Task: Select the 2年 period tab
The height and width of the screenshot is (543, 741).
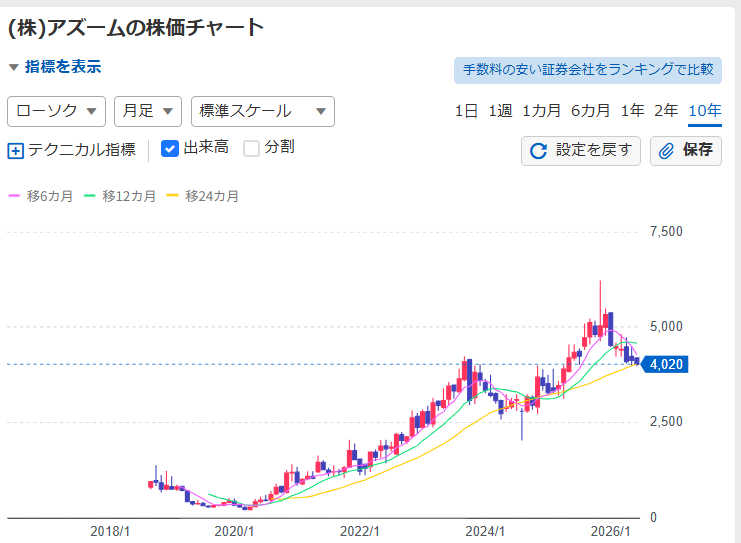Action: point(666,111)
